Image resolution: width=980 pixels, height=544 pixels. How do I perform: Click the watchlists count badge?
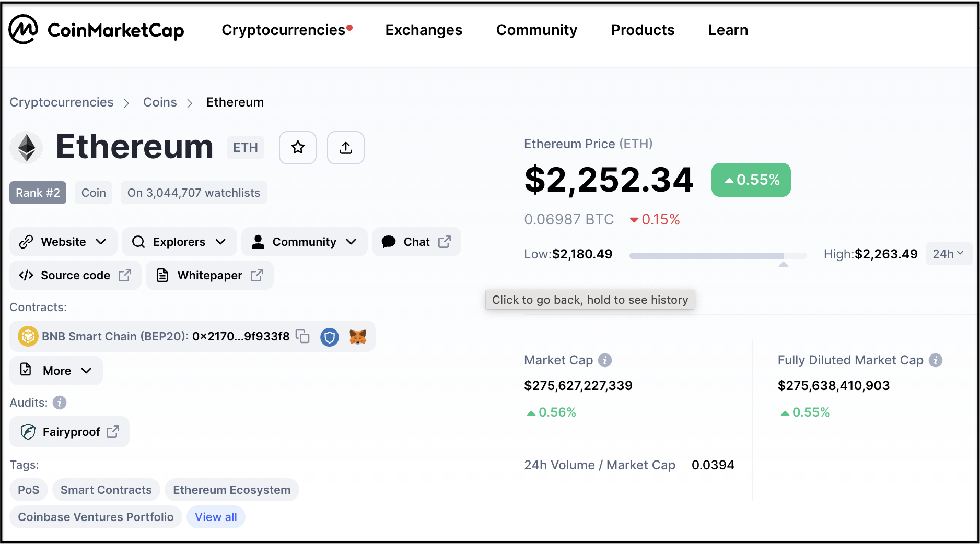[x=194, y=193]
